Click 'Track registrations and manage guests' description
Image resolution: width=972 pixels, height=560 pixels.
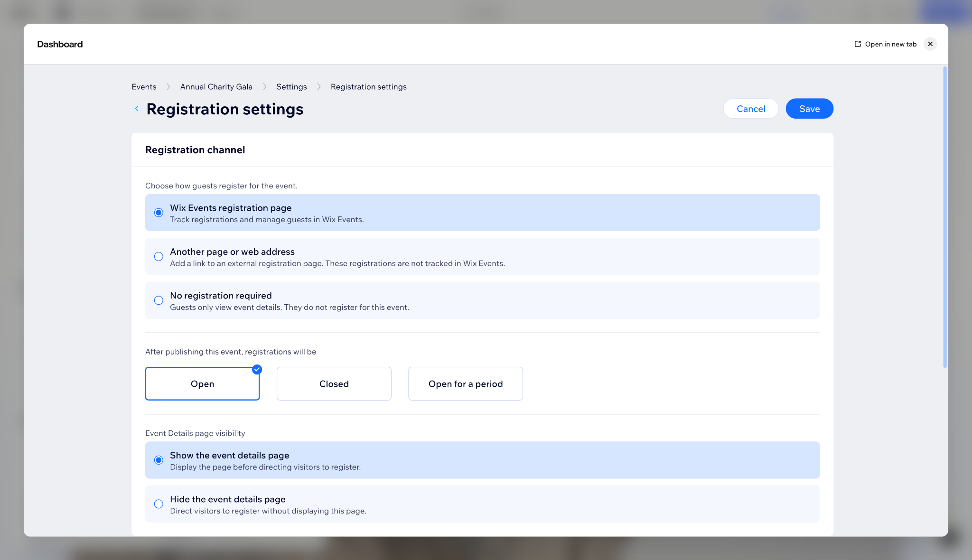click(267, 220)
